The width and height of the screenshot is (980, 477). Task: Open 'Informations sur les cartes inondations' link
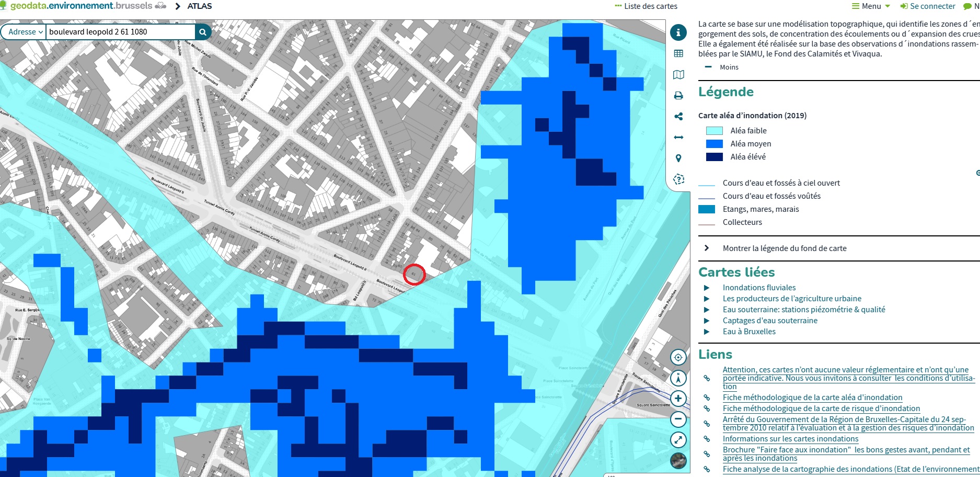point(790,439)
